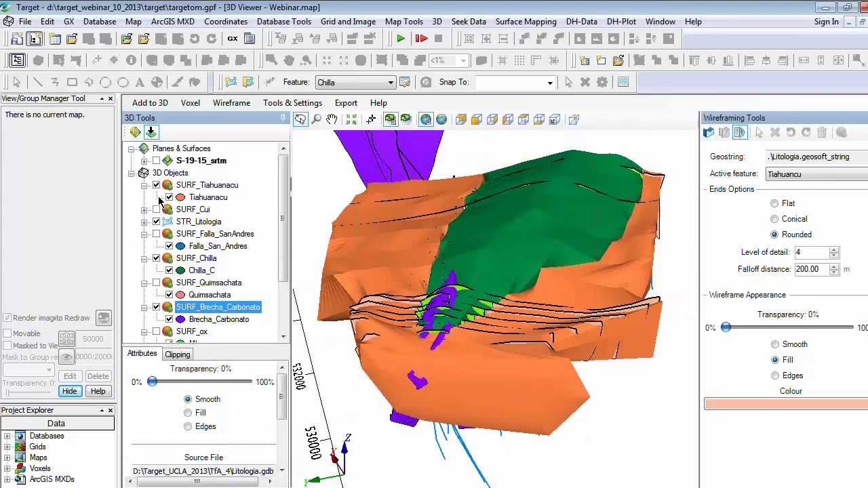The image size is (868, 488).
Task: Expand the STR_Litologia tree node
Action: coord(144,222)
